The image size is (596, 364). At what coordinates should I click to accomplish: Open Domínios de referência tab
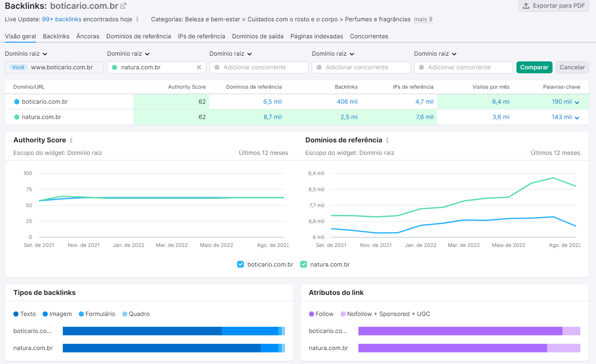(138, 36)
